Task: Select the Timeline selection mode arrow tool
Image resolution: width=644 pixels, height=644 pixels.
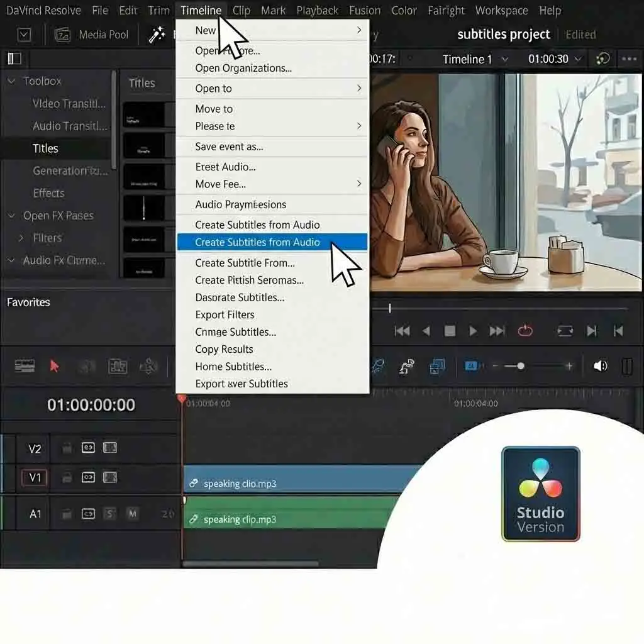Action: click(55, 365)
